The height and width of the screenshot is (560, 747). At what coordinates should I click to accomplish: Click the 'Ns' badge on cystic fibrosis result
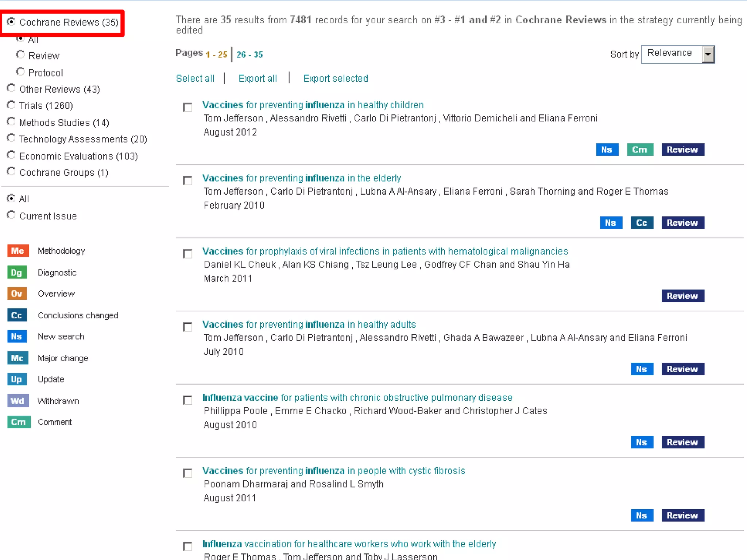642,515
